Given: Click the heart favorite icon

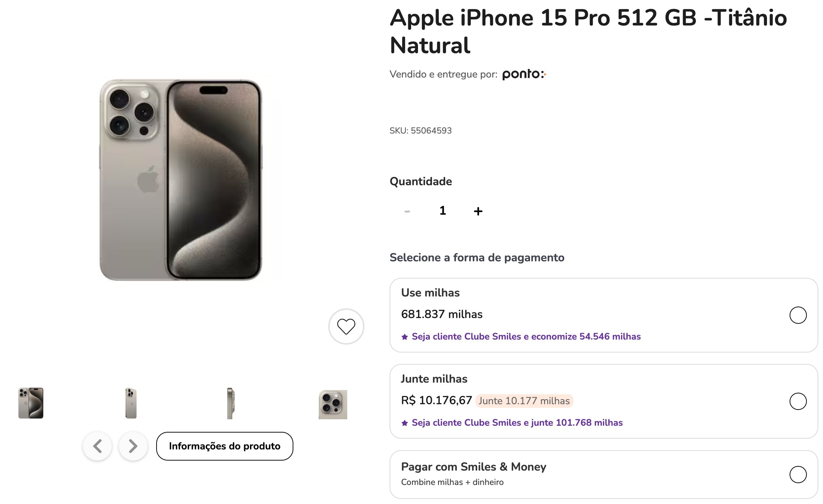Looking at the screenshot, I should (x=346, y=326).
